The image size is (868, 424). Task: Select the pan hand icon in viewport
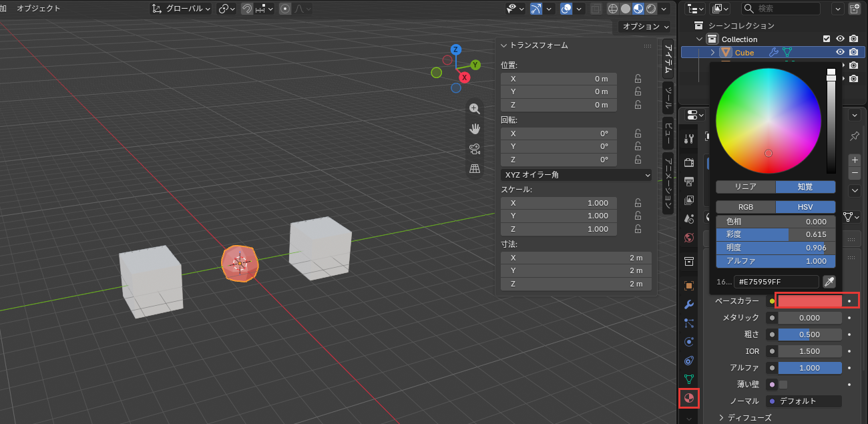click(475, 129)
